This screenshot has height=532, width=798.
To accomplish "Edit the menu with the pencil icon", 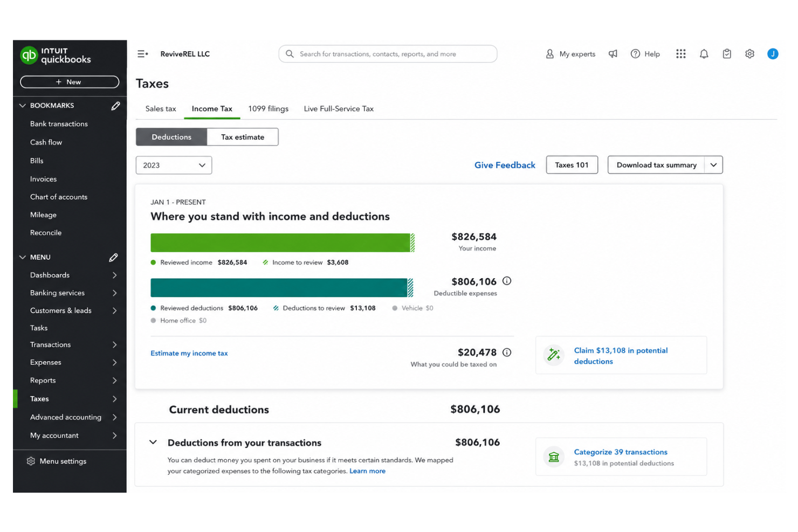I will pyautogui.click(x=113, y=258).
